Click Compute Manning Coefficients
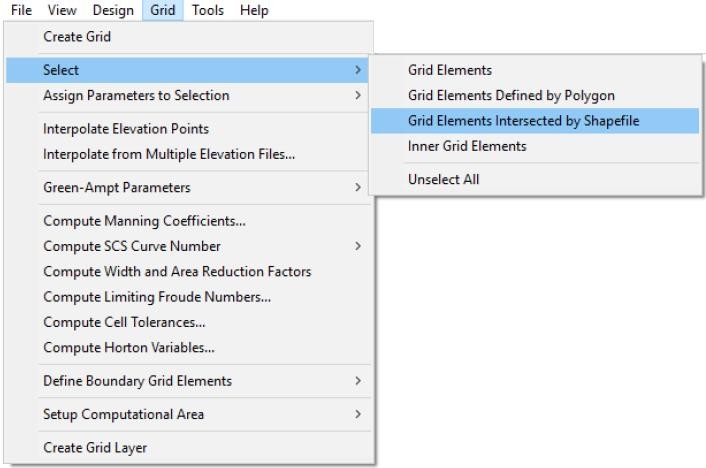The image size is (706, 468). pos(144,221)
